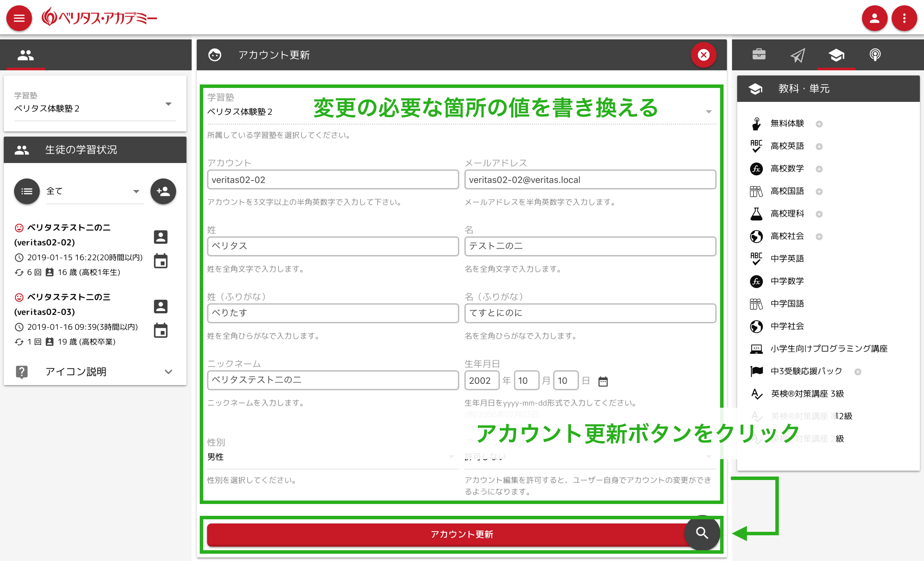Expand 中3受験応援パック with plus icon
Viewport: 924px width, 561px height.
click(x=858, y=372)
